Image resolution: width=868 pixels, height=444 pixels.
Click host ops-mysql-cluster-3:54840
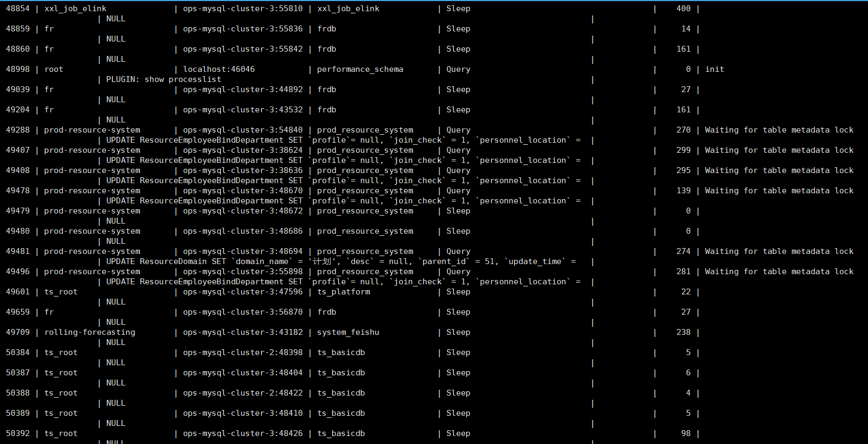243,130
